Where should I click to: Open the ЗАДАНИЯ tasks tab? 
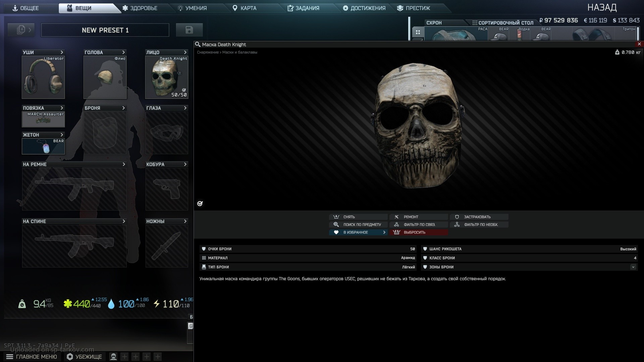pos(303,8)
